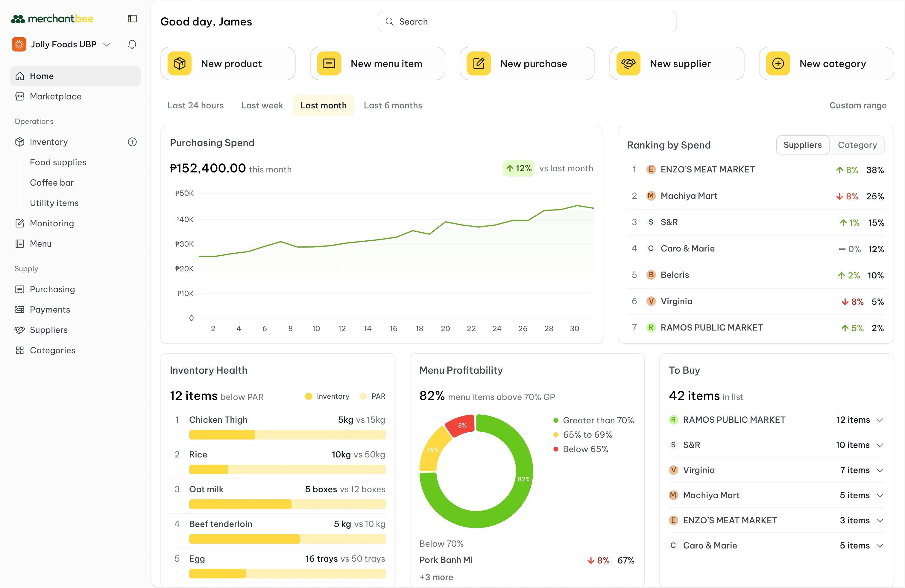Click the Inventory plus icon to add stock
The width and height of the screenshot is (905, 588).
pyautogui.click(x=132, y=142)
